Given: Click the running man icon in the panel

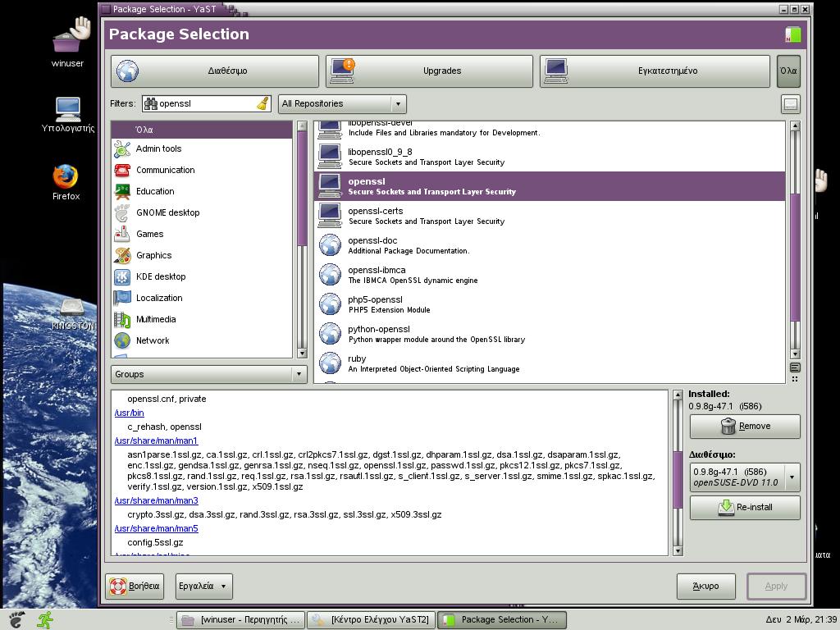Looking at the screenshot, I should tap(46, 620).
